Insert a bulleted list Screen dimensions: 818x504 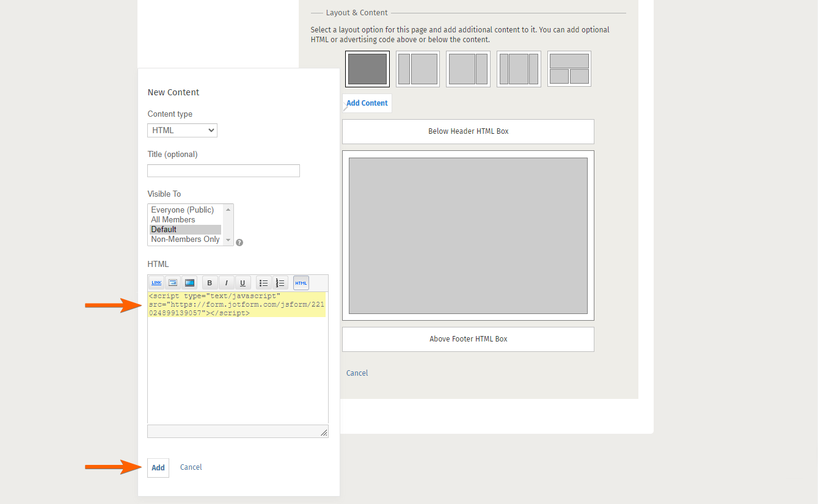264,283
